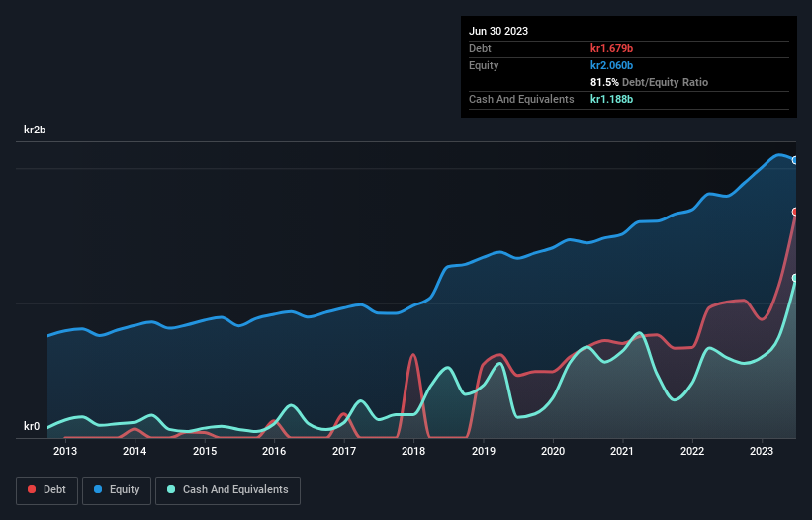Click the red Debt endpoint marker

click(795, 212)
